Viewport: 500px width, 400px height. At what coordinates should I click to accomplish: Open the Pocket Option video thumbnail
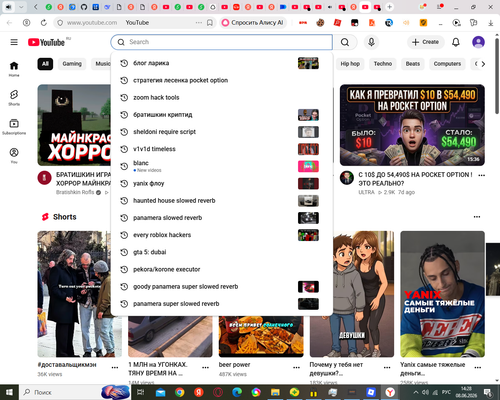pos(412,125)
